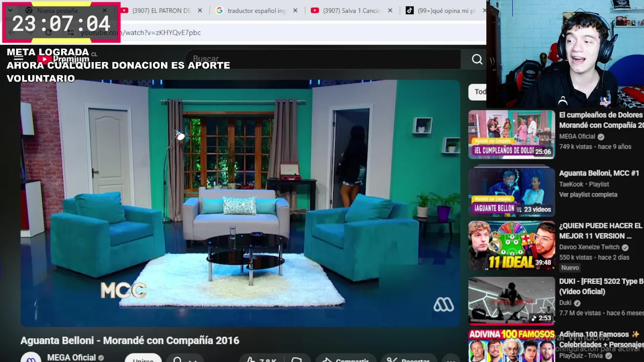Open MEGA Oficial channel under main video
Image resolution: width=644 pixels, height=362 pixels.
pyautogui.click(x=71, y=357)
